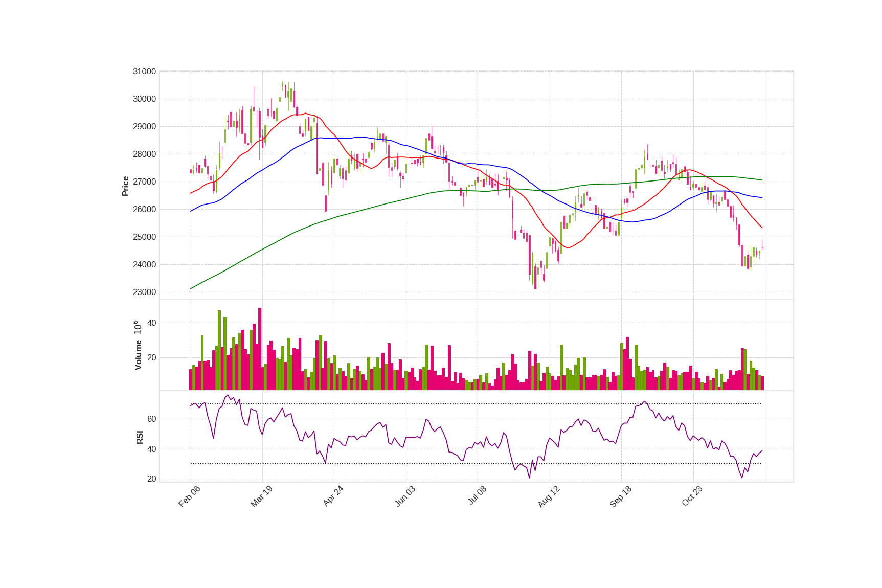Click the Apr 24 date label

pyautogui.click(x=333, y=496)
